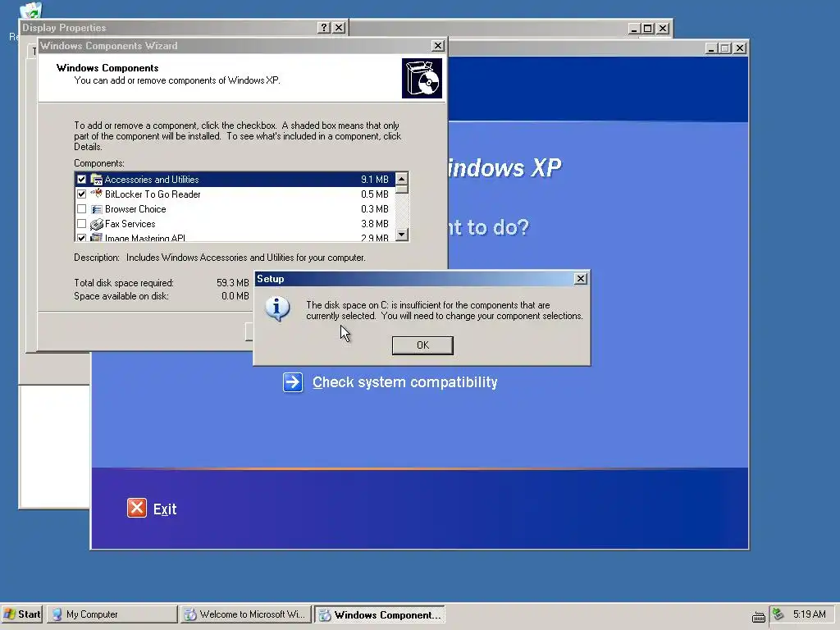Click the Recycle Bin desktop icon
The image size is (840, 630).
30,10
